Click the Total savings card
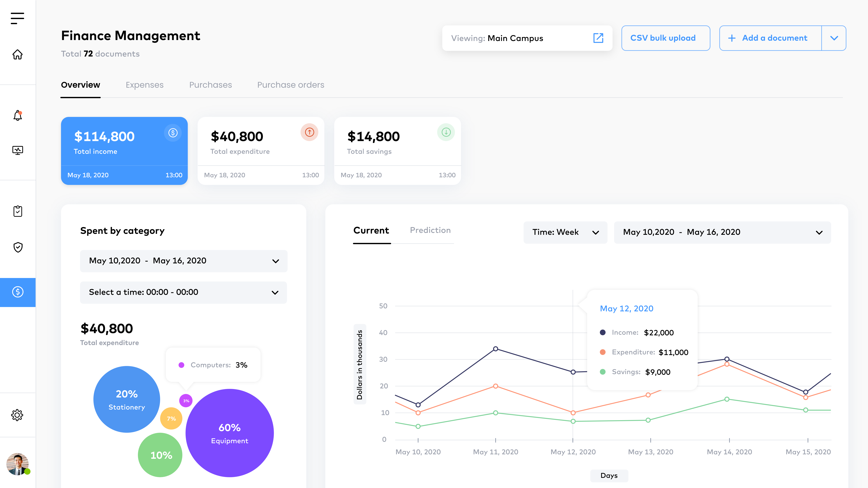Screen dimensions: 868x488 click(397, 151)
